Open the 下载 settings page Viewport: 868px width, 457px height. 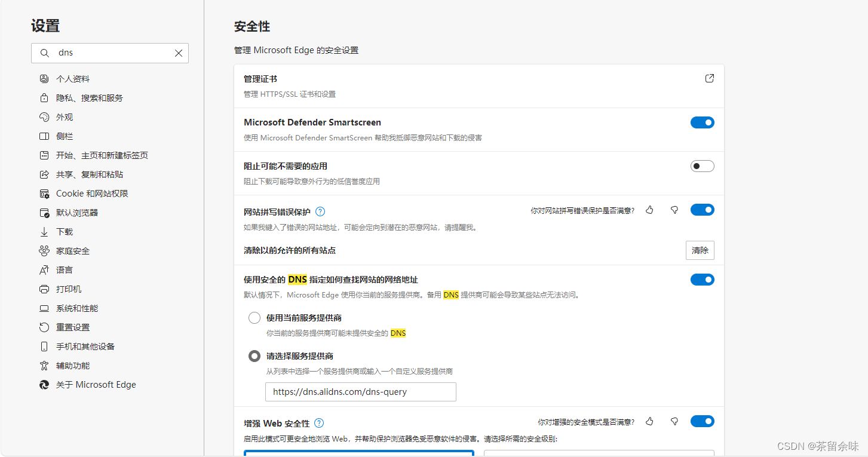click(x=65, y=232)
